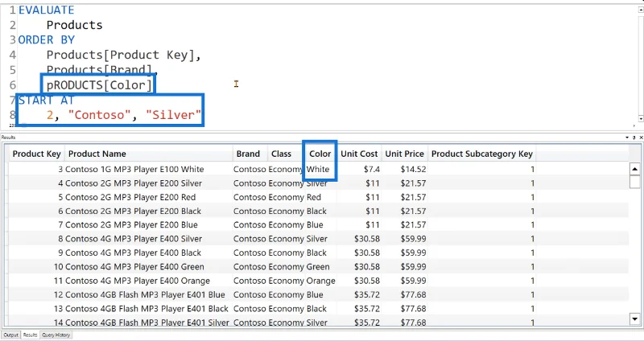The width and height of the screenshot is (644, 341).
Task: Click the Class column header
Action: [287, 154]
